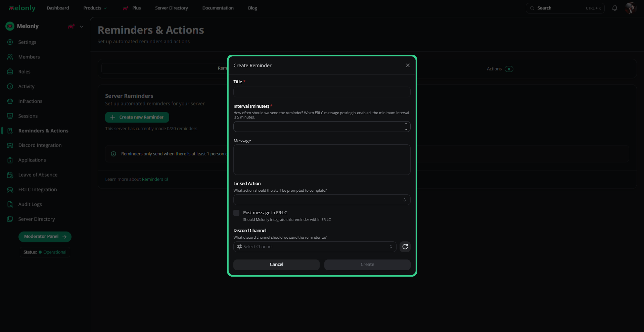Expand the Products dropdown menu

click(95, 8)
